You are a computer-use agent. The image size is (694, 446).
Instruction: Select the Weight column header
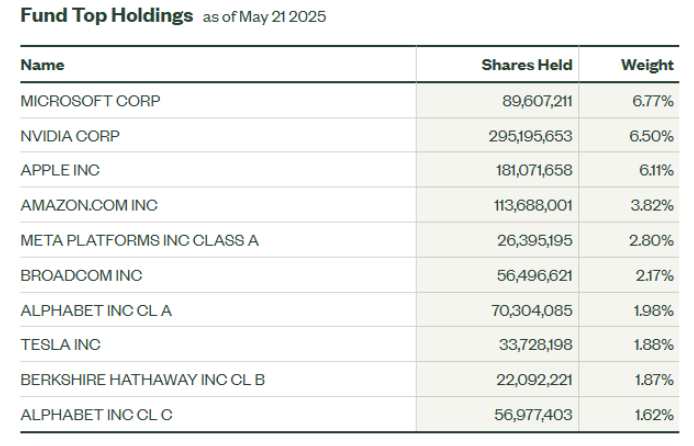(x=647, y=65)
